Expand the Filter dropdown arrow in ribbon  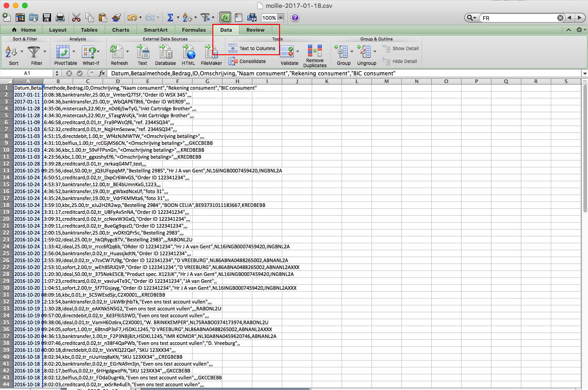pos(45,51)
